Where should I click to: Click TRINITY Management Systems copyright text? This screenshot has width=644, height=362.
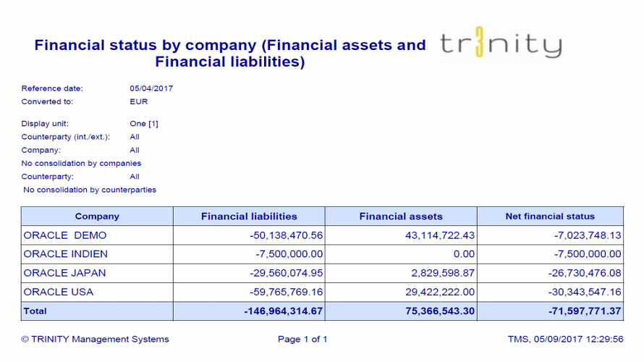pyautogui.click(x=95, y=339)
